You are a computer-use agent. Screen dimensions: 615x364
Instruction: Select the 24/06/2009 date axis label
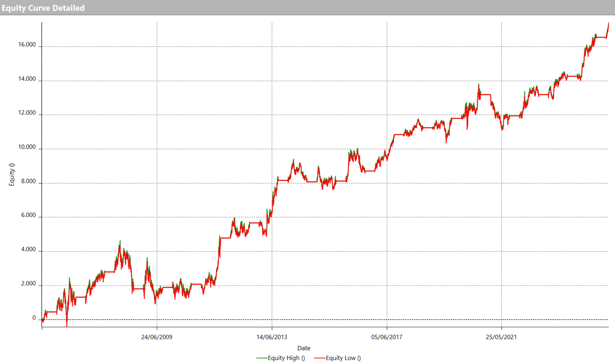(157, 337)
